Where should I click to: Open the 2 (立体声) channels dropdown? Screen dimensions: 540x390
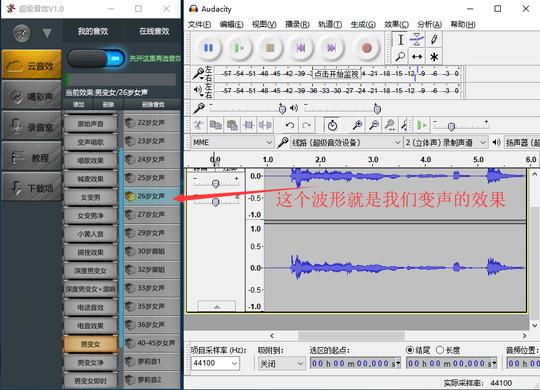coord(446,142)
